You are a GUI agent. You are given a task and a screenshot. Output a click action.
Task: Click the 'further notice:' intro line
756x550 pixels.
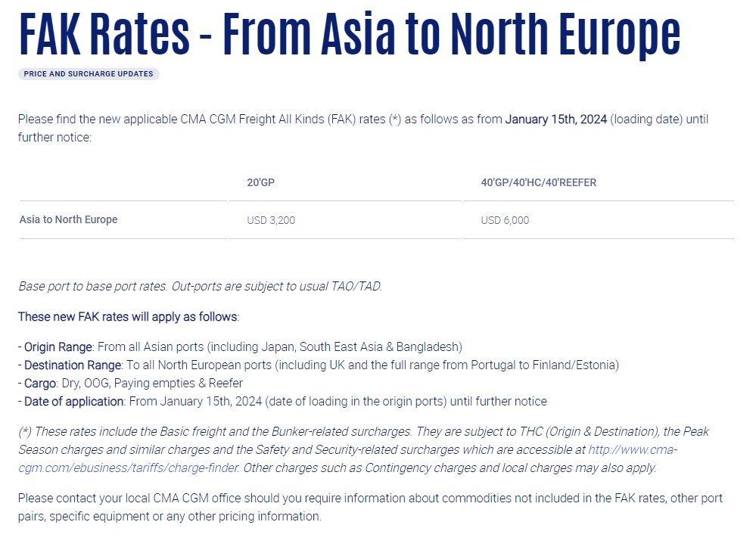[x=54, y=138]
